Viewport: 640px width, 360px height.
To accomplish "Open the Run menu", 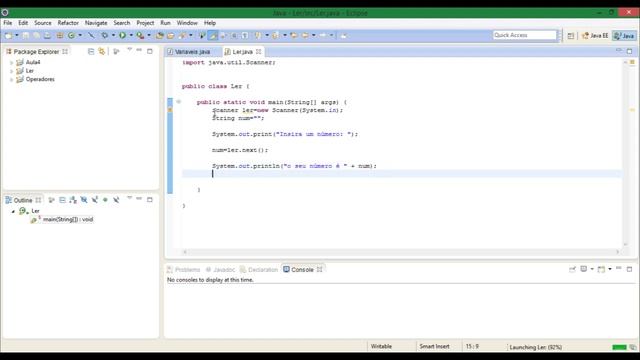I will tap(165, 23).
